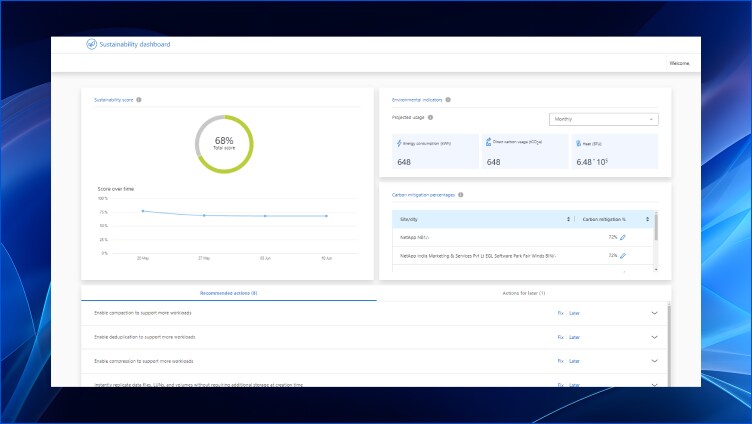Click info icon beside Carbon mitigation percentages
This screenshot has height=424, width=752.
click(x=459, y=195)
